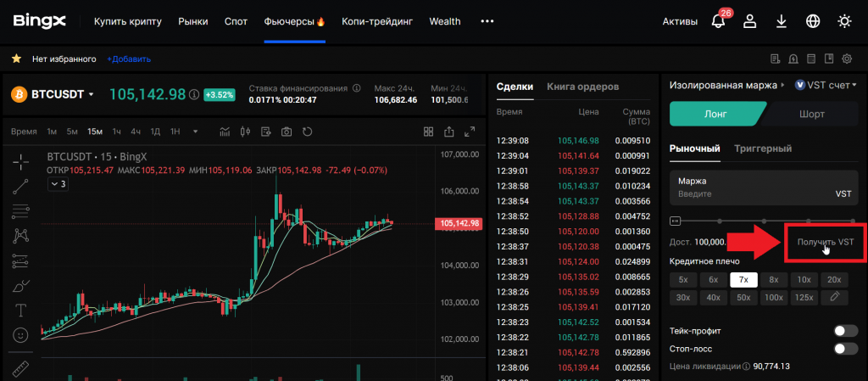The image size is (868, 381).
Task: Switch to Книга ордеров tab
Action: [x=582, y=87]
